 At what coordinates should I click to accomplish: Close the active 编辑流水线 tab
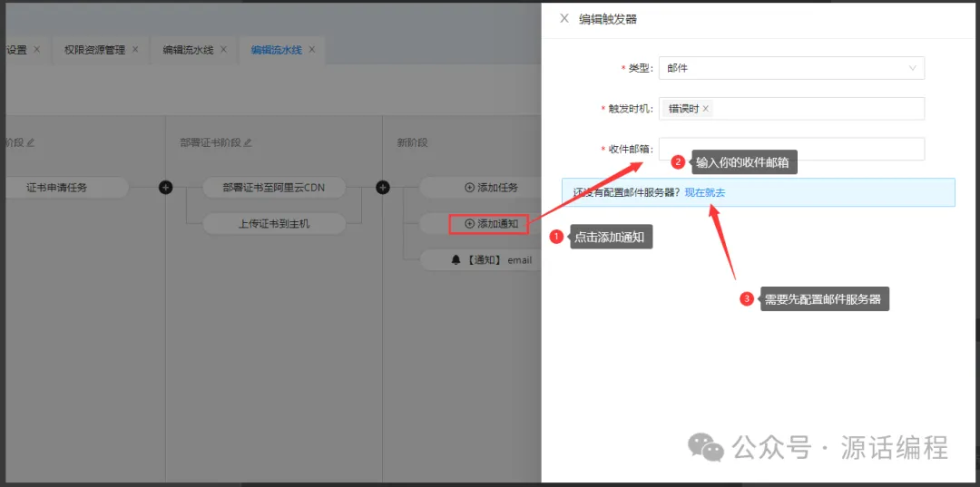(x=311, y=50)
